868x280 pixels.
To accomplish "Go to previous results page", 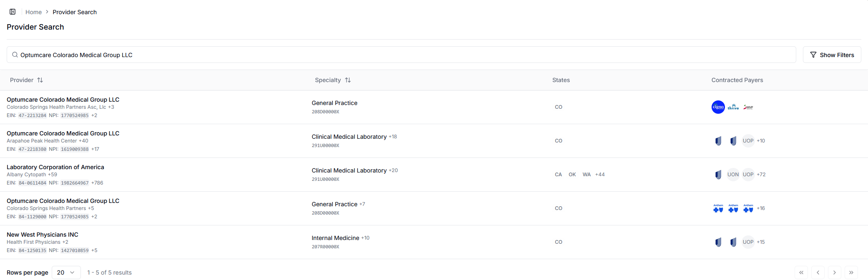I will (818, 272).
